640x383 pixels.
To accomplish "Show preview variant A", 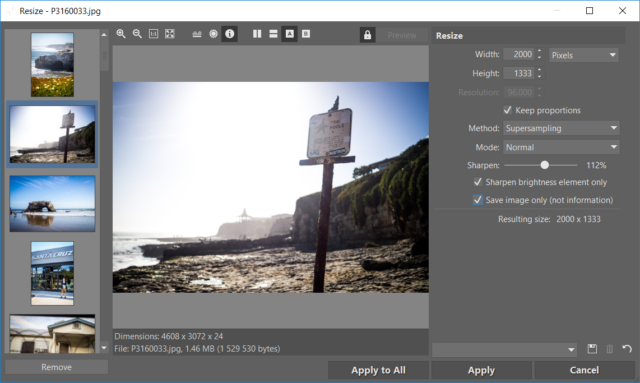I will (289, 34).
